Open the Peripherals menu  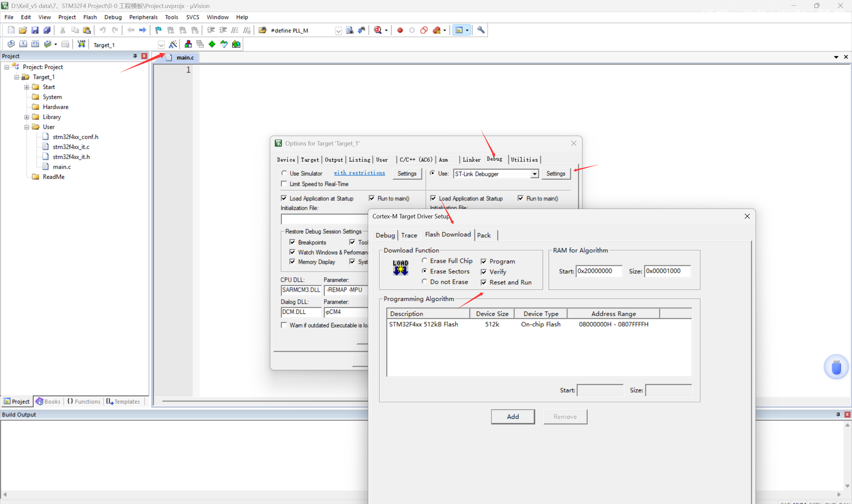[x=143, y=17]
